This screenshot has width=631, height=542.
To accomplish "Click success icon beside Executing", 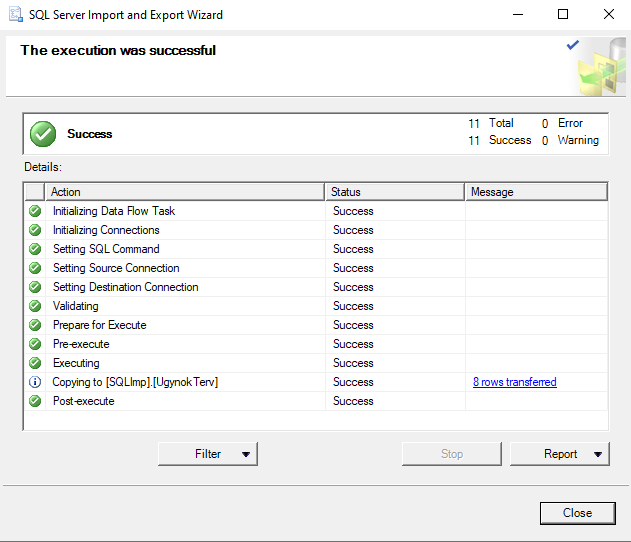I will pyautogui.click(x=35, y=363).
